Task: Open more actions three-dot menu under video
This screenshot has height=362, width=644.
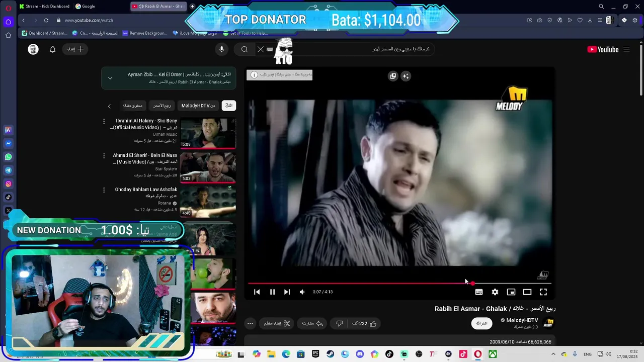Action: (250, 323)
